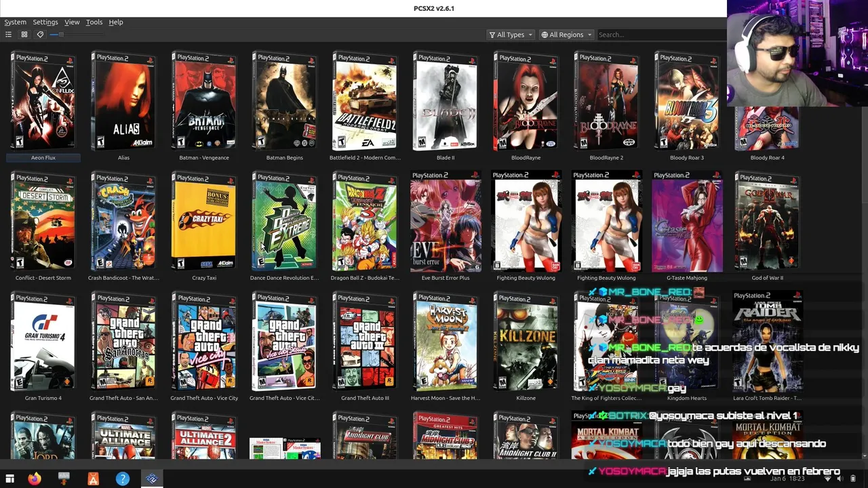This screenshot has height=488, width=868.
Task: Click the Bloody Roar 4 title text
Action: 768,158
